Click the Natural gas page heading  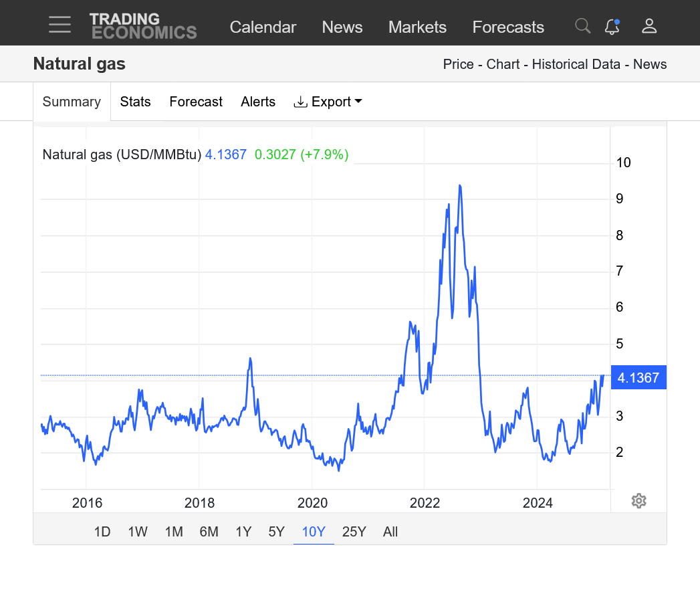point(80,64)
